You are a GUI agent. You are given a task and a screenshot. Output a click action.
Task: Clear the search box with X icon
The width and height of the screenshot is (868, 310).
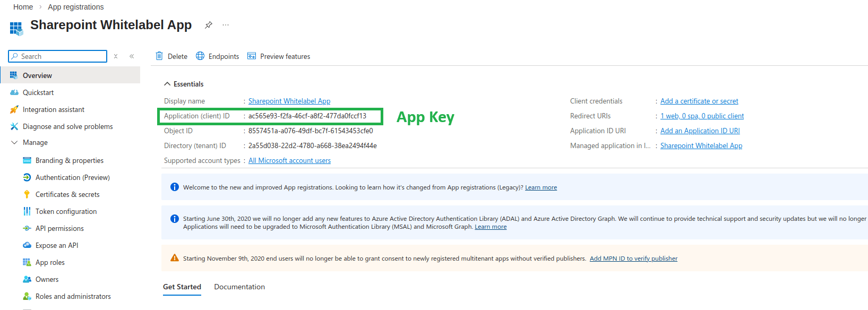[116, 56]
